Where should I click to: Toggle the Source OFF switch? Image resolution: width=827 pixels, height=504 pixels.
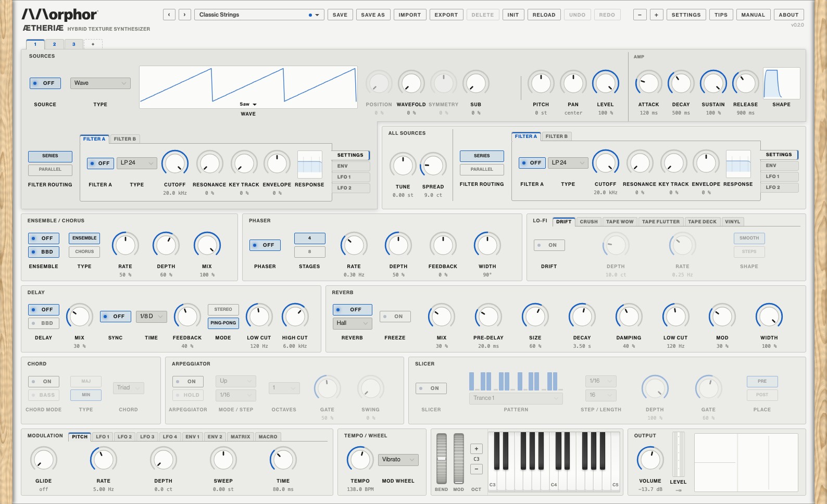(x=45, y=83)
